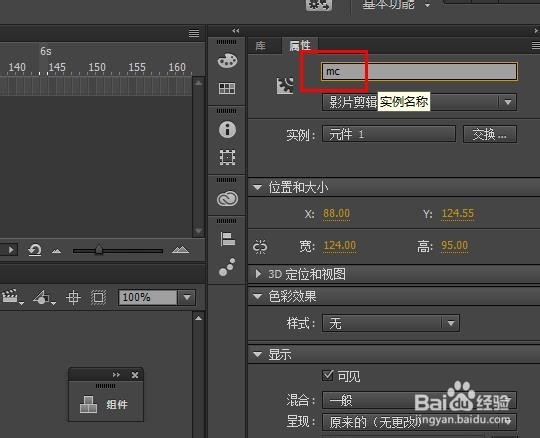Collapse the Color Effect section
Screen dimensions: 540x438
click(257, 296)
